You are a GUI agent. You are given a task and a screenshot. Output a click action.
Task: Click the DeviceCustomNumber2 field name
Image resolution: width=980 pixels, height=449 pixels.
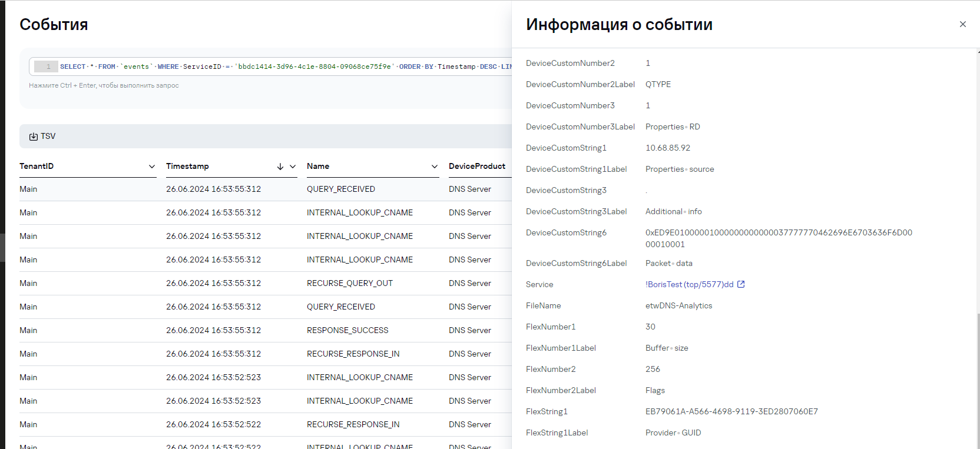click(570, 63)
